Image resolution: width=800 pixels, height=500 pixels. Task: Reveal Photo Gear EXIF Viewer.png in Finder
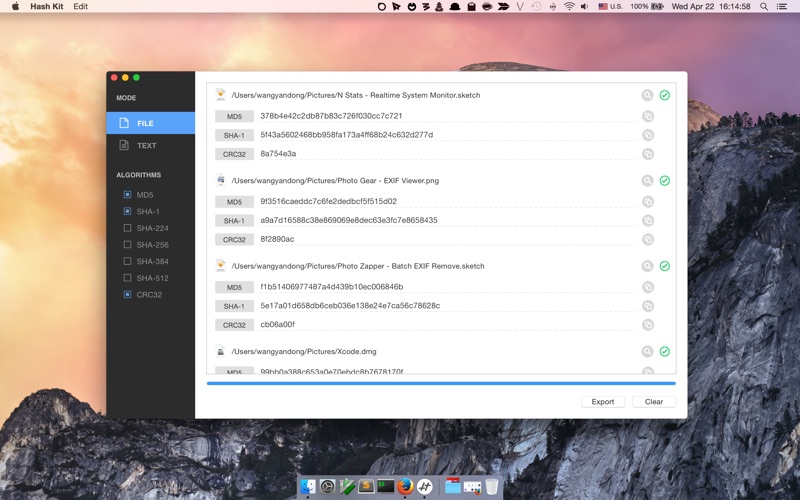tap(647, 181)
